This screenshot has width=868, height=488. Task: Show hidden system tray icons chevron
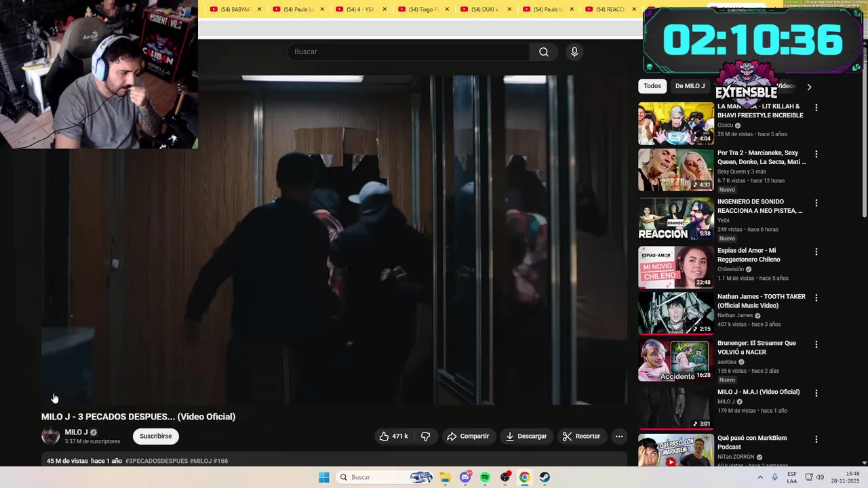click(x=760, y=477)
